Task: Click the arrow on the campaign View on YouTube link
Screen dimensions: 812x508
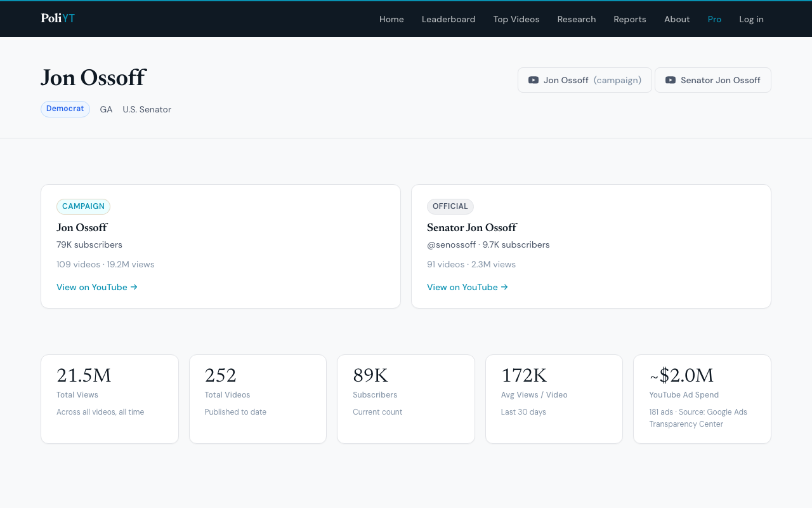Action: pyautogui.click(x=134, y=287)
